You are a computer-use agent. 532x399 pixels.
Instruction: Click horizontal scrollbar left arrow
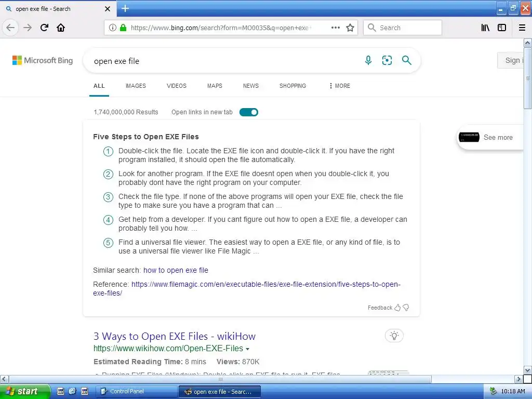[4, 379]
